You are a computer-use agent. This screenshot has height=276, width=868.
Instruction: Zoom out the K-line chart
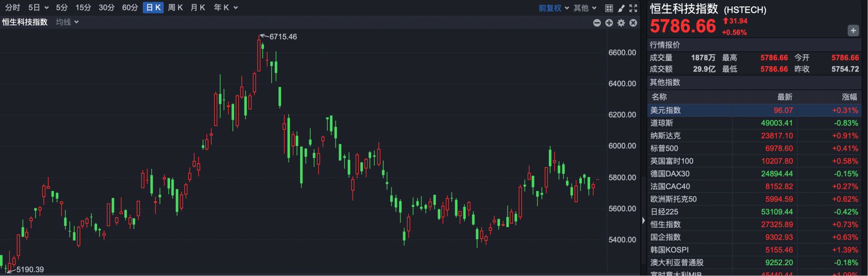(x=597, y=23)
